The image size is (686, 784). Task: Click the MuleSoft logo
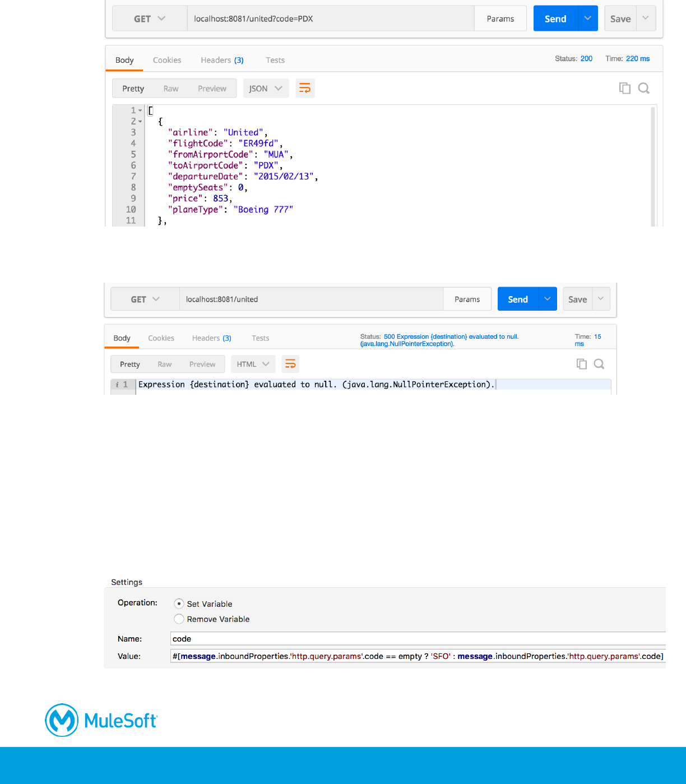[101, 720]
